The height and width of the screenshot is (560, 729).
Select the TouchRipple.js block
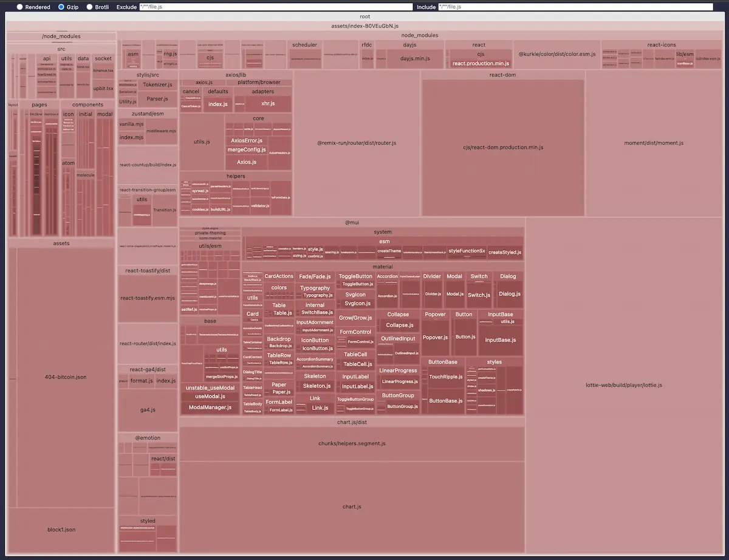point(446,377)
